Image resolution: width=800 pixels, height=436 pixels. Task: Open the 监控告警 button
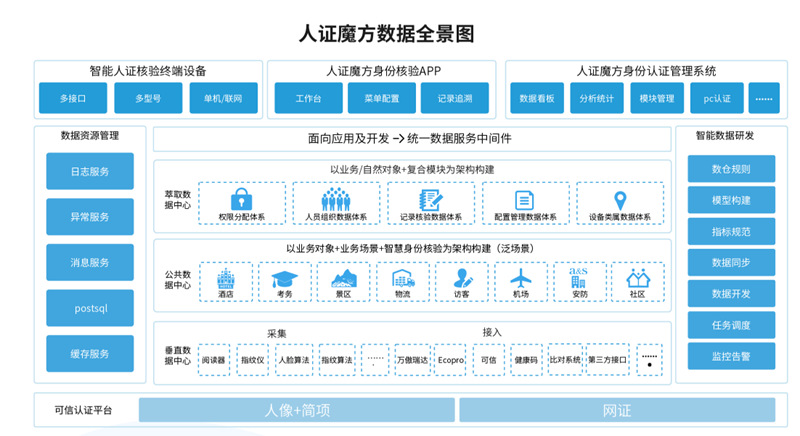pos(731,355)
